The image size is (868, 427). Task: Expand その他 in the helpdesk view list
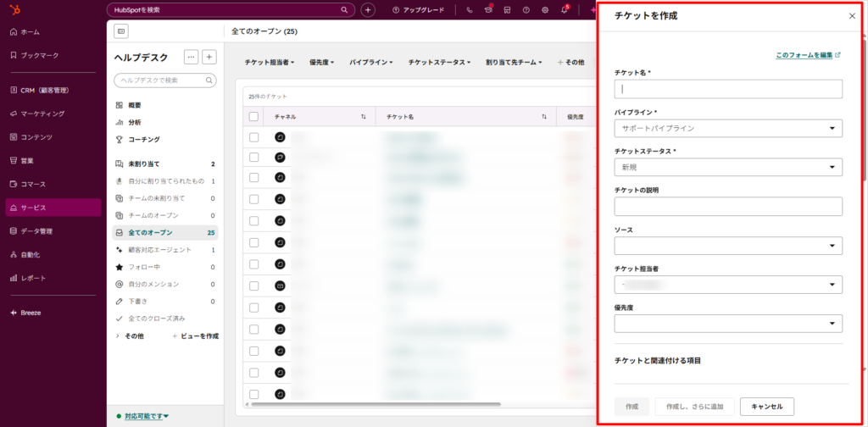130,335
